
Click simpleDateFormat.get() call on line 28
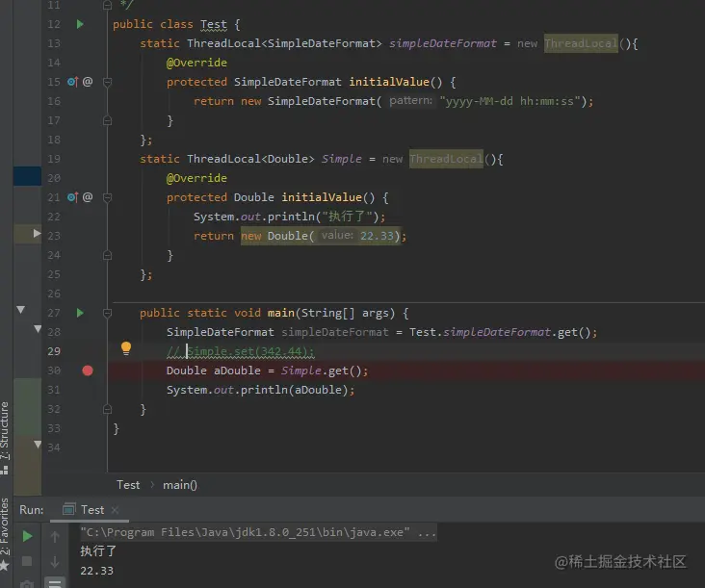click(x=516, y=332)
